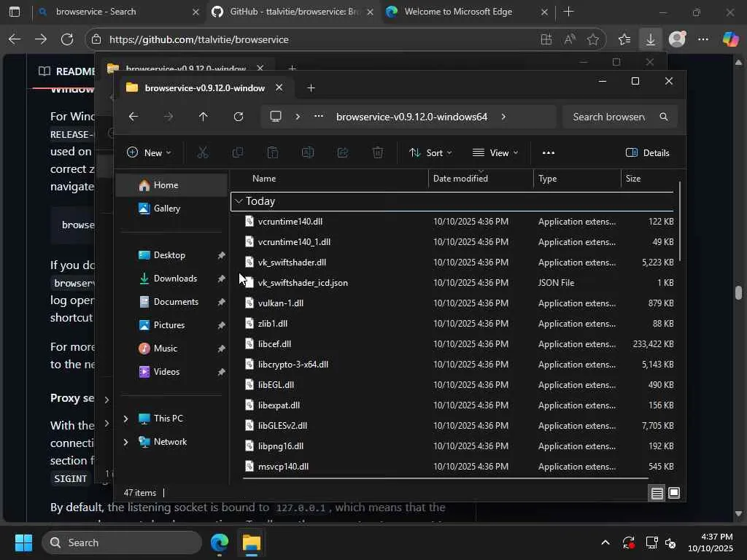The width and height of the screenshot is (747, 560).
Task: Click the horizontal scrollbar under file list
Action: [x=446, y=478]
